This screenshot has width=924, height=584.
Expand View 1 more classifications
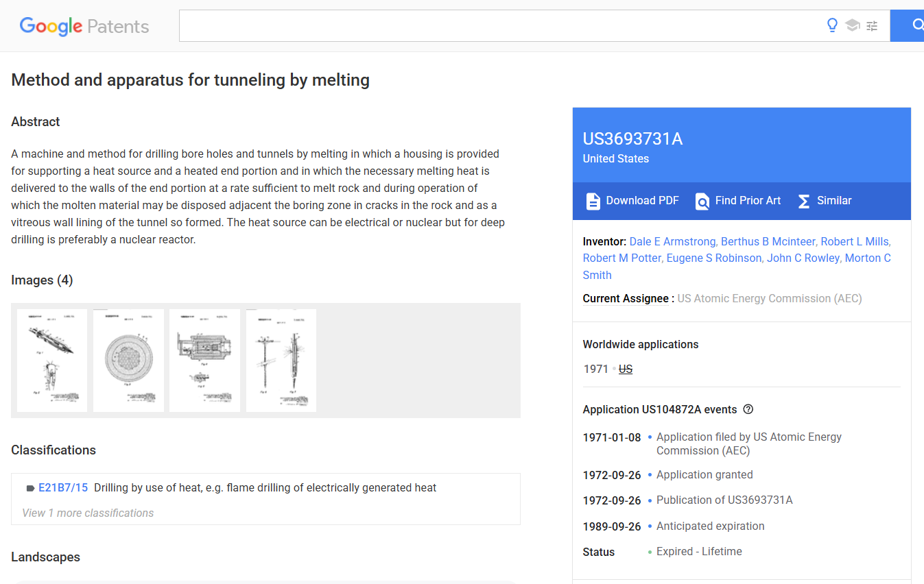point(88,513)
